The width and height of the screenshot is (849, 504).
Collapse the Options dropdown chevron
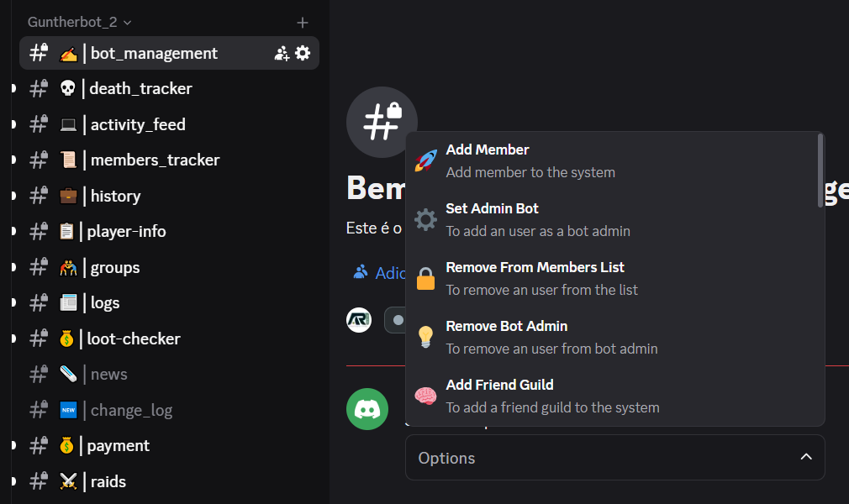[806, 457]
